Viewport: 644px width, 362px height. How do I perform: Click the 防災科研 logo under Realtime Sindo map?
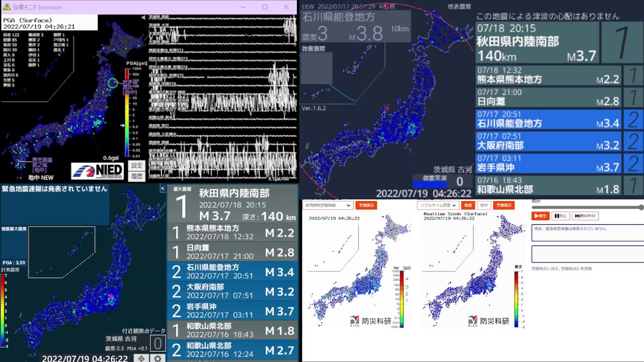(488, 321)
